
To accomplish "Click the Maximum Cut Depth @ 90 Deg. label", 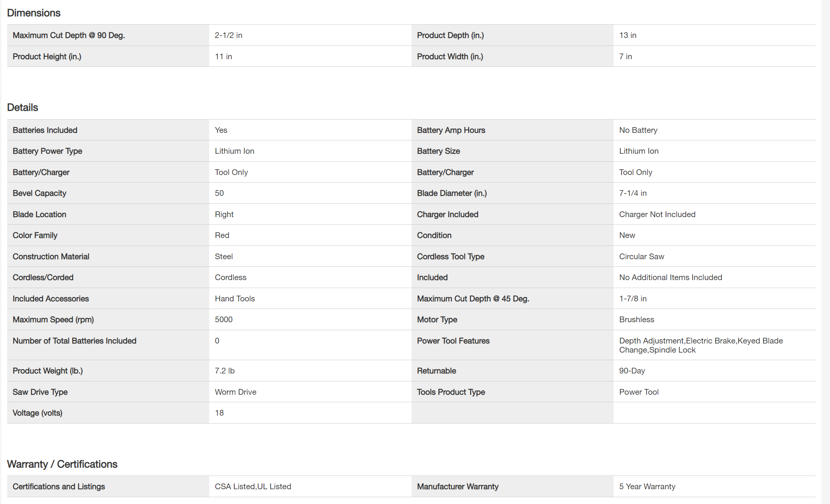I will pyautogui.click(x=69, y=35).
